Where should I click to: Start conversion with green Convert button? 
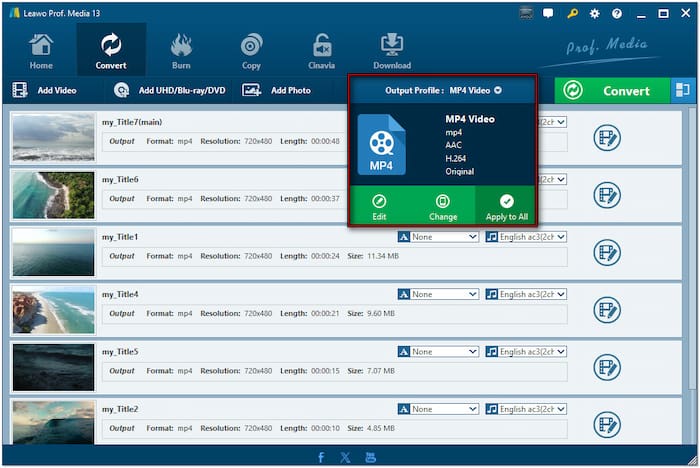click(x=612, y=91)
